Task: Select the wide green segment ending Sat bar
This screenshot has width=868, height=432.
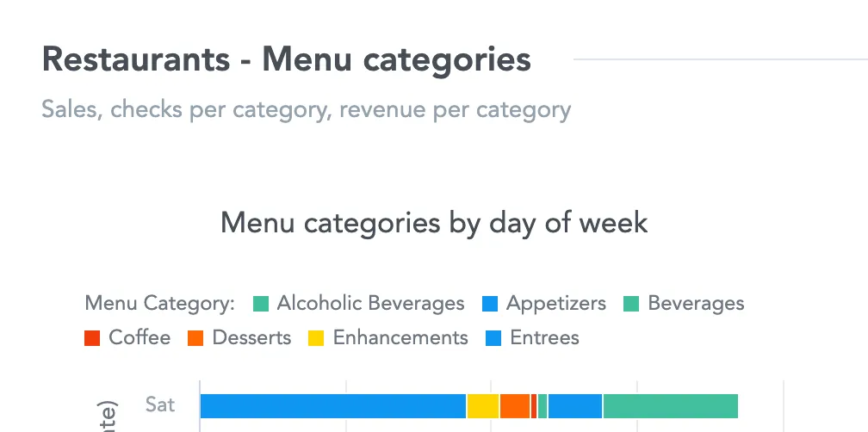Action: 671,406
